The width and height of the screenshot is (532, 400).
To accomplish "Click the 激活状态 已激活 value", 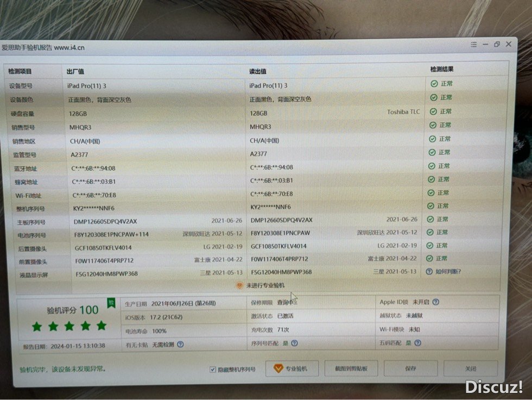I will 286,316.
